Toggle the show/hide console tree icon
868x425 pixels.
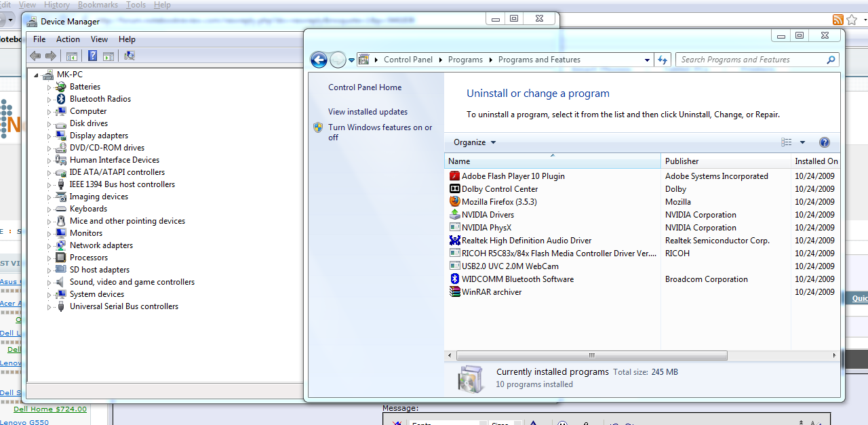(72, 56)
